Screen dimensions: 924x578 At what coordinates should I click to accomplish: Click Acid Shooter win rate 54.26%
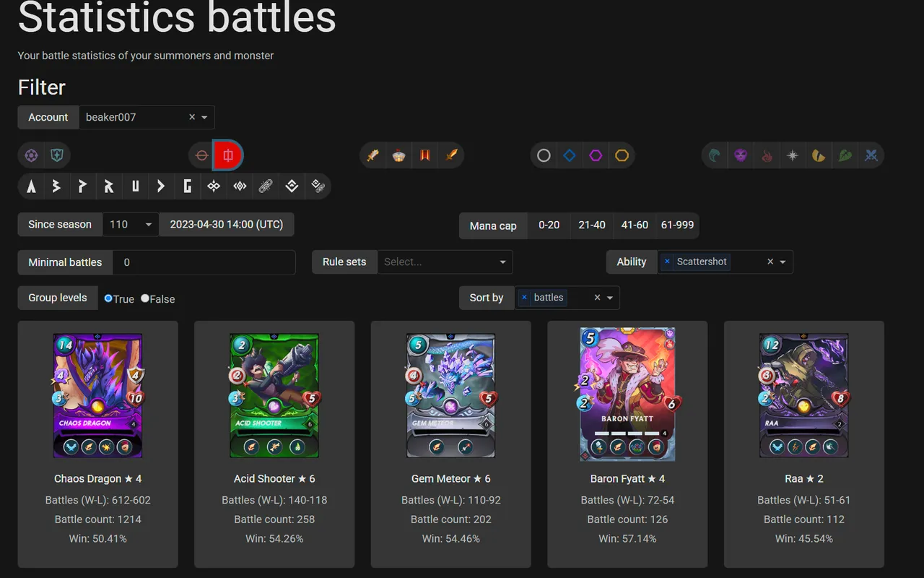point(274,538)
